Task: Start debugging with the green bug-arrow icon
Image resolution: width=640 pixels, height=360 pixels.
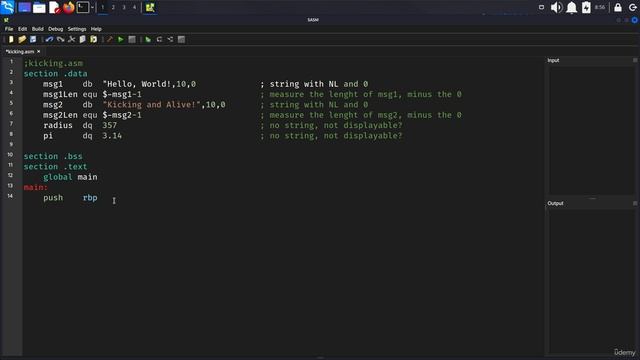Action: point(148,40)
